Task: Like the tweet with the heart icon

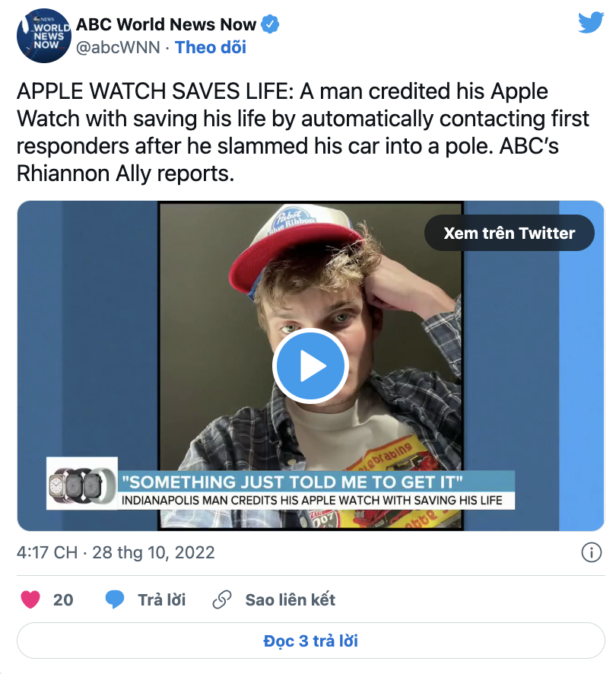Action: pos(30,599)
